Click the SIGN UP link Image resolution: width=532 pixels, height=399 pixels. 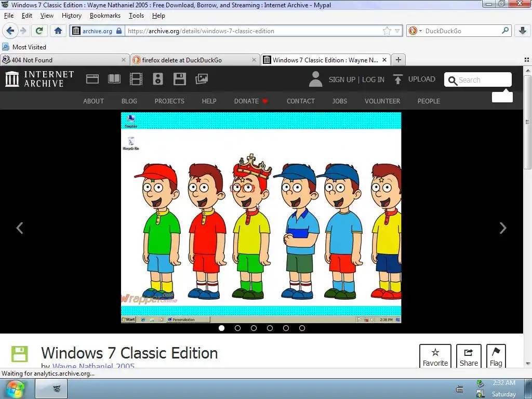(x=342, y=79)
